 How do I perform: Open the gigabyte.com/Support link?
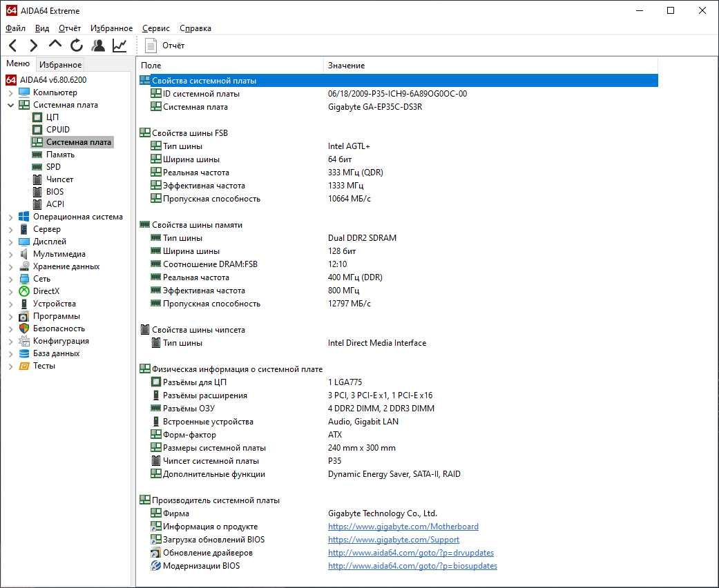pyautogui.click(x=394, y=540)
